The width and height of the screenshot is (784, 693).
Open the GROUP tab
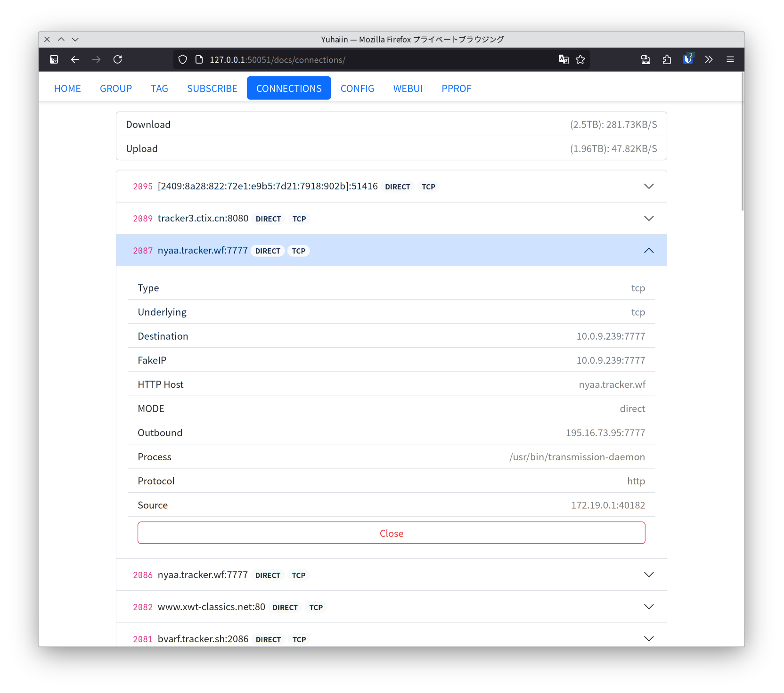pos(116,89)
